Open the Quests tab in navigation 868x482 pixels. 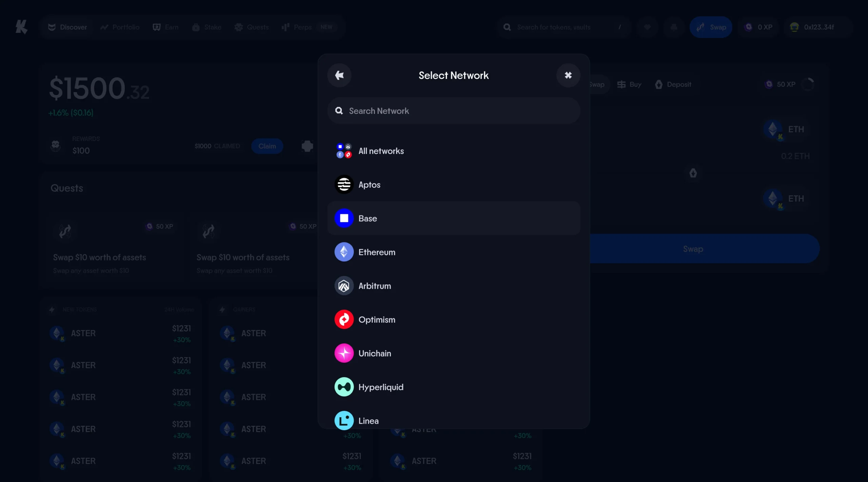click(x=252, y=27)
